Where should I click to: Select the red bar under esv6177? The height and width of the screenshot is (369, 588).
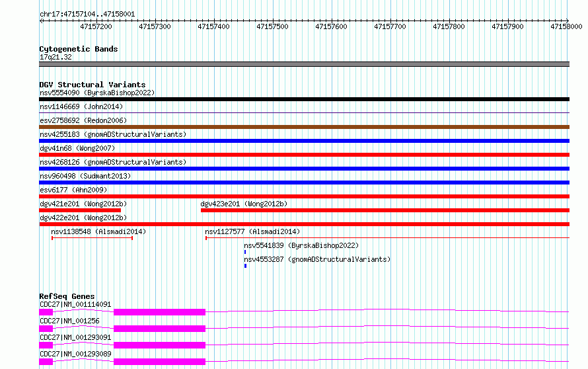[x=304, y=196]
